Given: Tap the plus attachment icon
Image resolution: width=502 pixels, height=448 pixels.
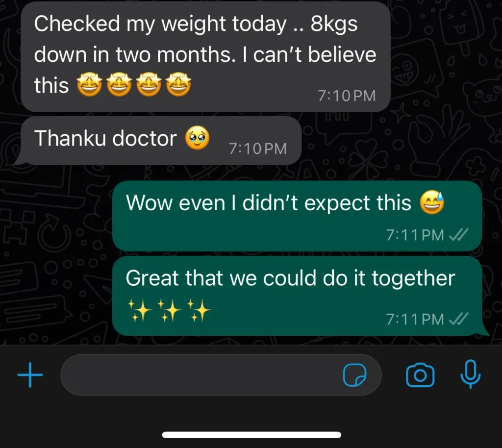Looking at the screenshot, I should tap(30, 374).
